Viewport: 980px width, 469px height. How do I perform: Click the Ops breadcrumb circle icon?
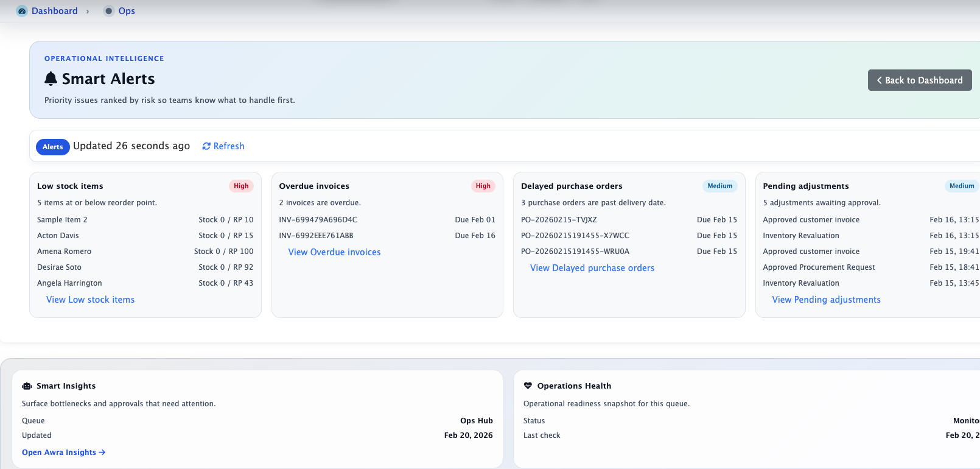coord(109,11)
